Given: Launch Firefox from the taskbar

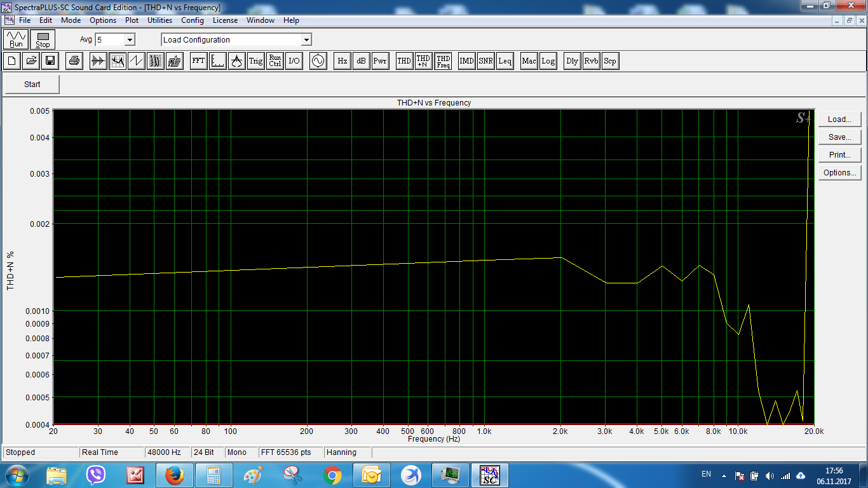Looking at the screenshot, I should [x=174, y=475].
